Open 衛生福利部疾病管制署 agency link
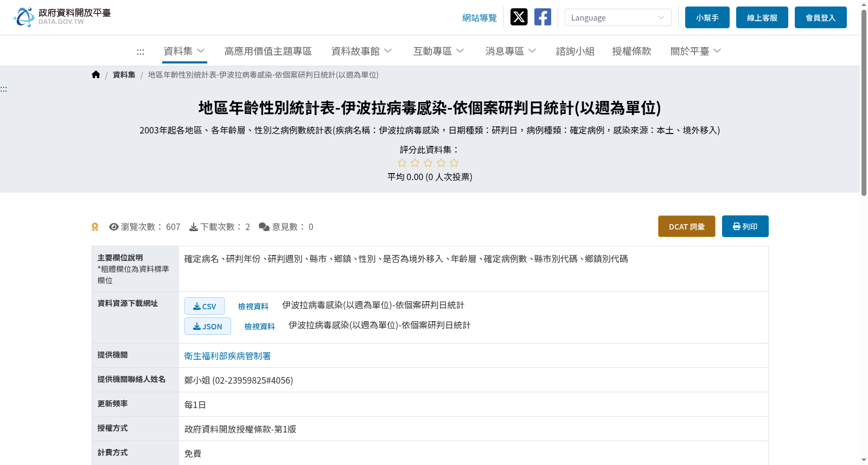 pyautogui.click(x=227, y=356)
